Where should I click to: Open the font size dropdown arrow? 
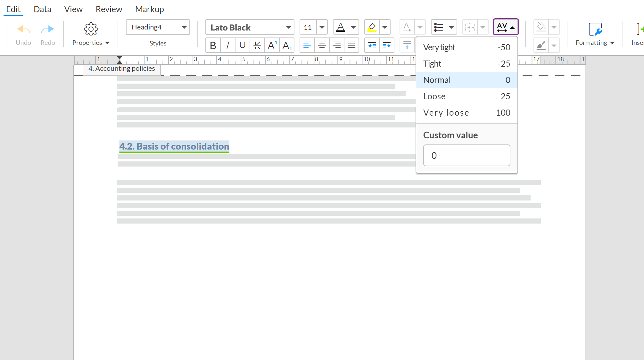click(x=322, y=27)
